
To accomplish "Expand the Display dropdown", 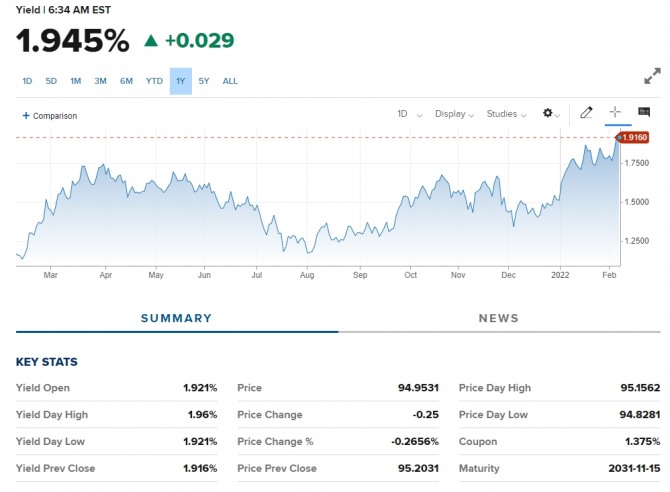I will pyautogui.click(x=454, y=114).
